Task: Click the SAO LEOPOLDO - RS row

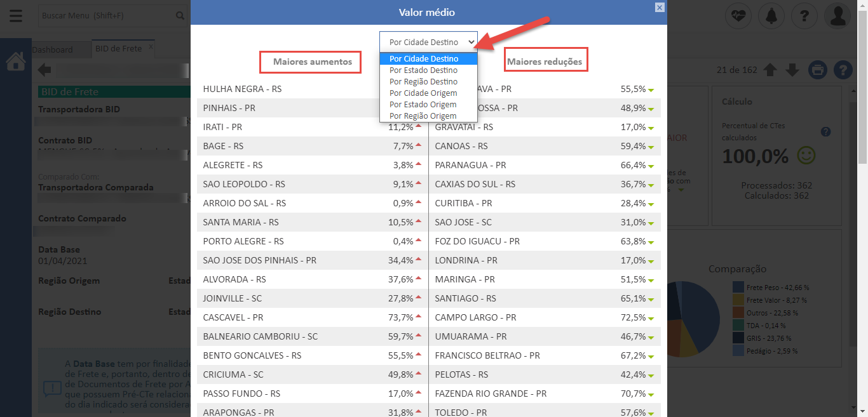Action: pos(313,184)
